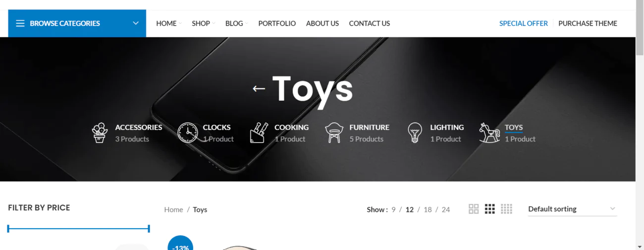Click Home in the breadcrumb

point(173,209)
